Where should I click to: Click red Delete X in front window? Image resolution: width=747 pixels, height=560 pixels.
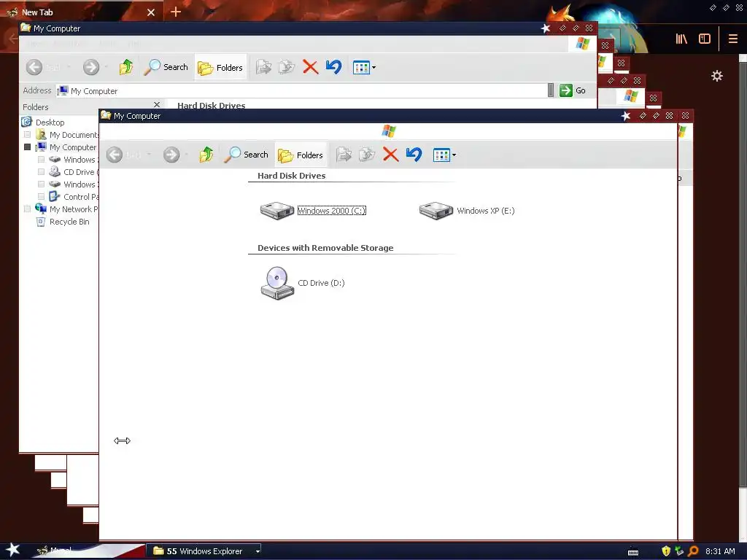click(x=391, y=155)
